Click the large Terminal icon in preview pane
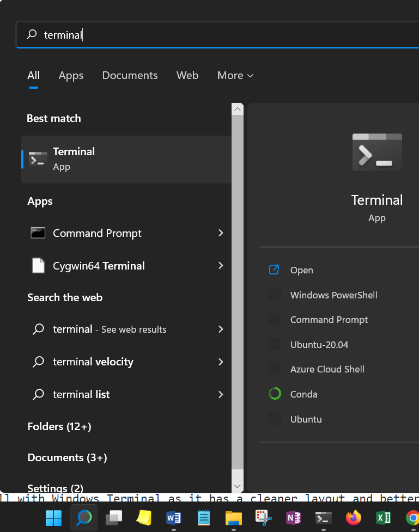419x532 pixels. tap(377, 152)
